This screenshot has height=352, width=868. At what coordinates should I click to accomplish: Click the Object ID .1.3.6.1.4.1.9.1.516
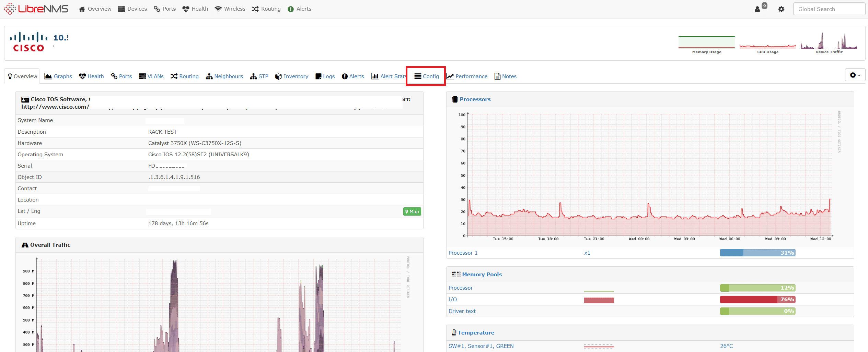pyautogui.click(x=174, y=177)
